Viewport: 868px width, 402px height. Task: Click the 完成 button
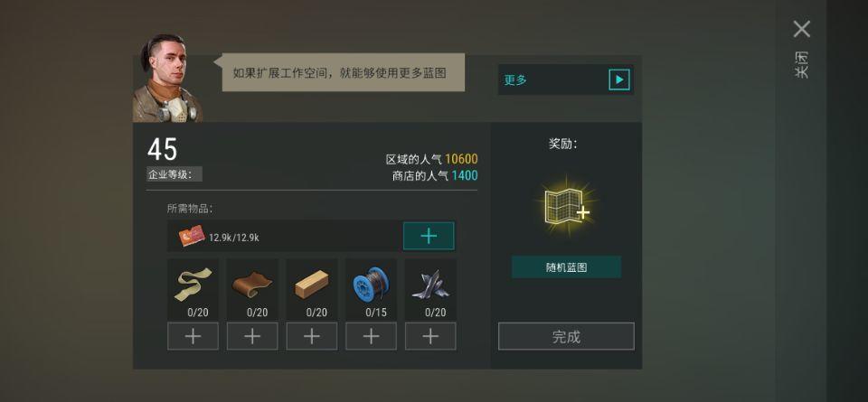tap(566, 337)
